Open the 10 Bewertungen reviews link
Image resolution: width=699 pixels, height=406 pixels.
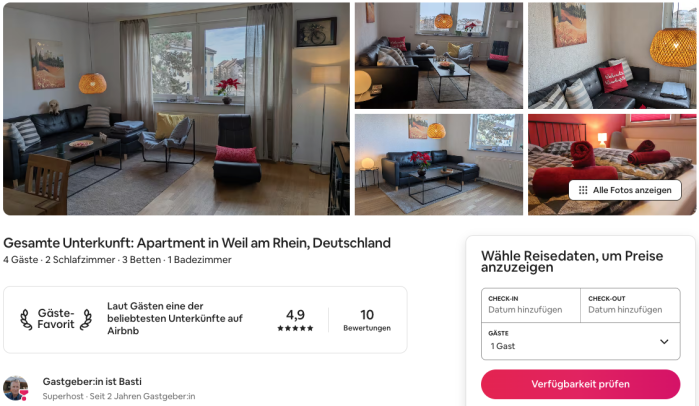367,320
